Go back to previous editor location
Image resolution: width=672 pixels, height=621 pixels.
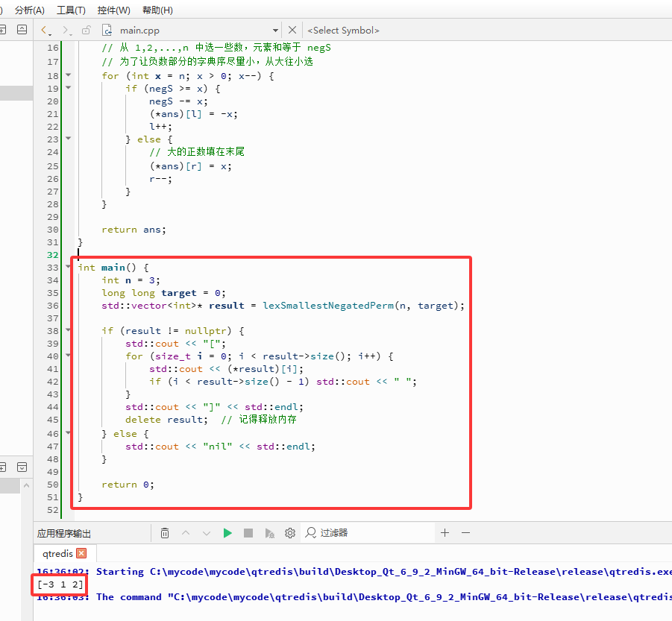[45, 30]
